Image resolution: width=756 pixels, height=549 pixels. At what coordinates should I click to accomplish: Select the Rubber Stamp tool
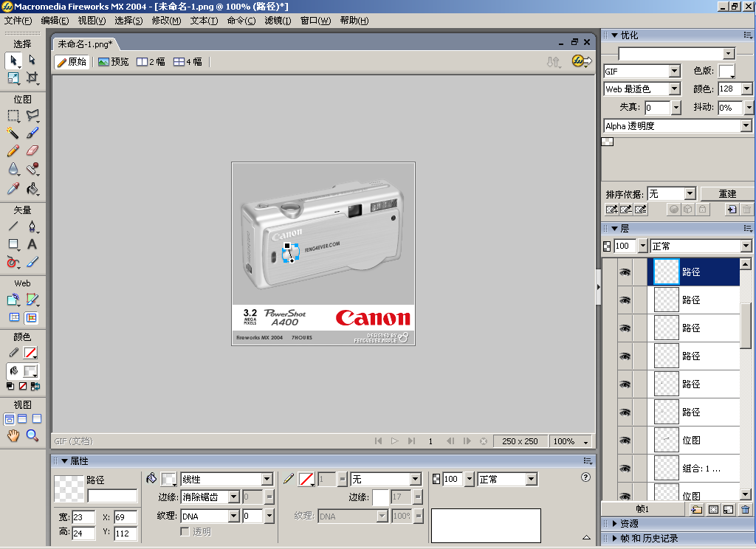32,169
